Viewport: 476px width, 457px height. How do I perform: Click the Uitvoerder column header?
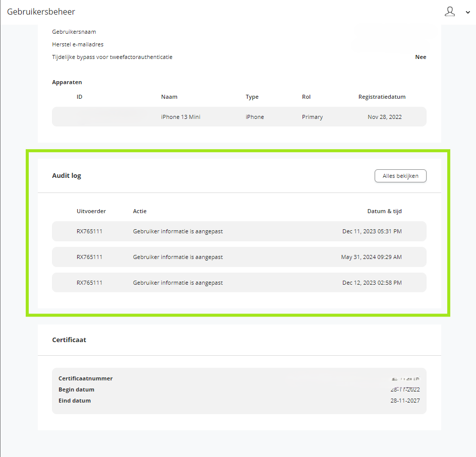click(91, 211)
